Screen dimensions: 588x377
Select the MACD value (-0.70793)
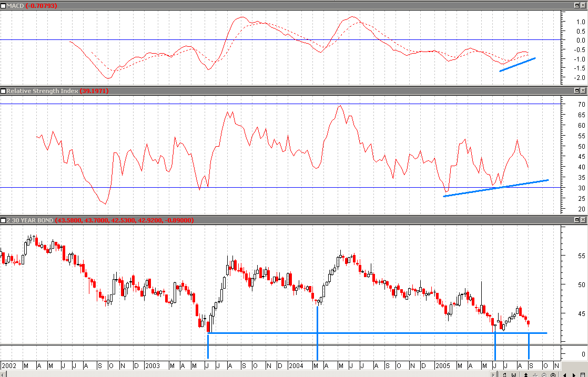(x=41, y=6)
